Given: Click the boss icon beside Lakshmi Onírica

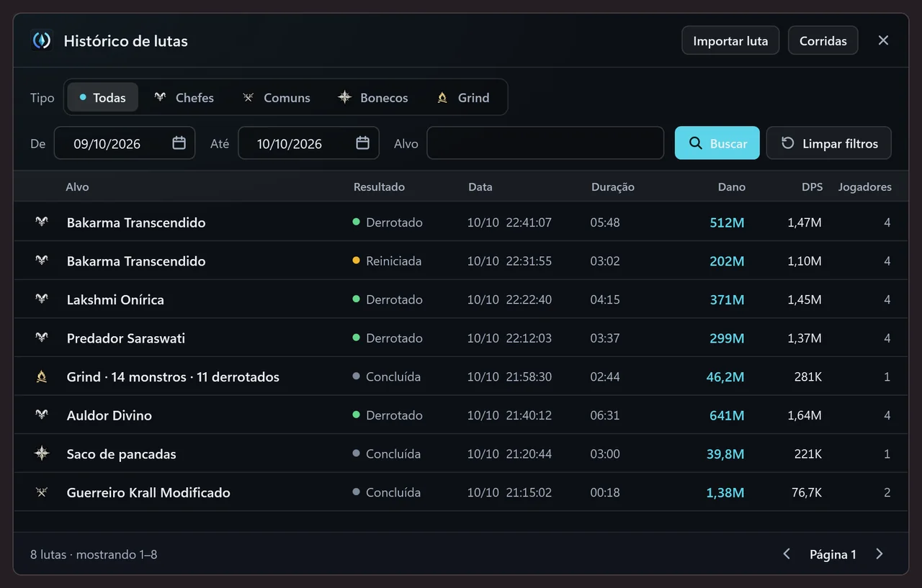Looking at the screenshot, I should pyautogui.click(x=42, y=299).
